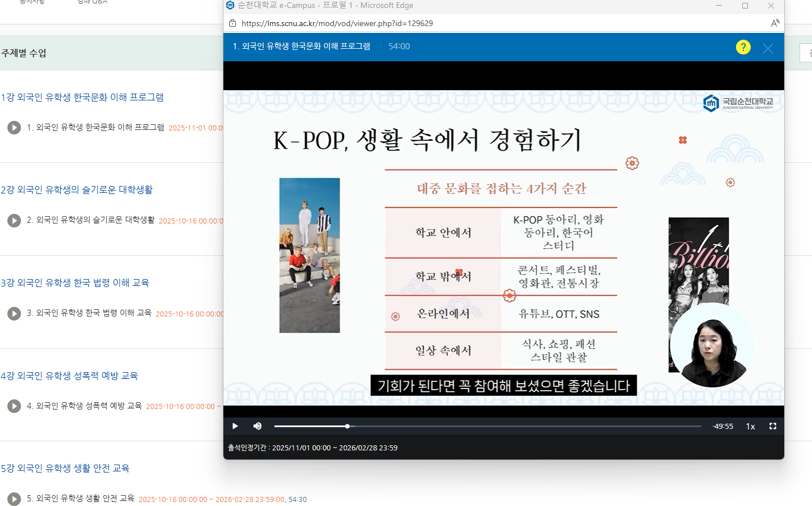This screenshot has width=812, height=506.
Task: Click play icon beside lecture 3 item
Action: [x=14, y=313]
